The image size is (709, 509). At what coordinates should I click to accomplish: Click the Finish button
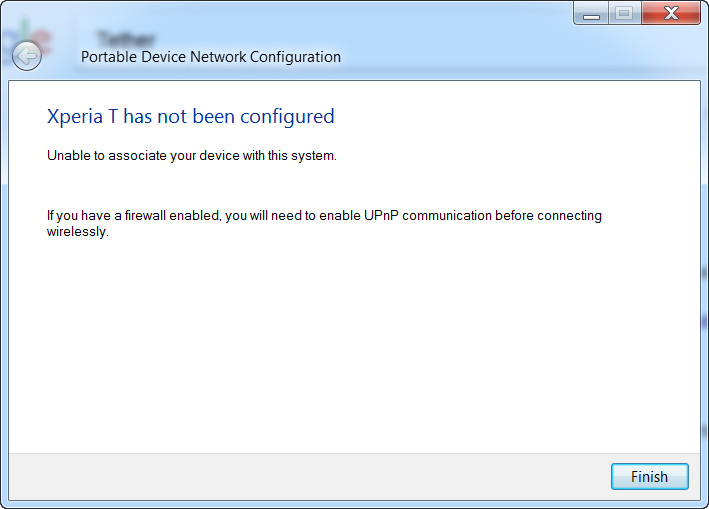pos(649,476)
